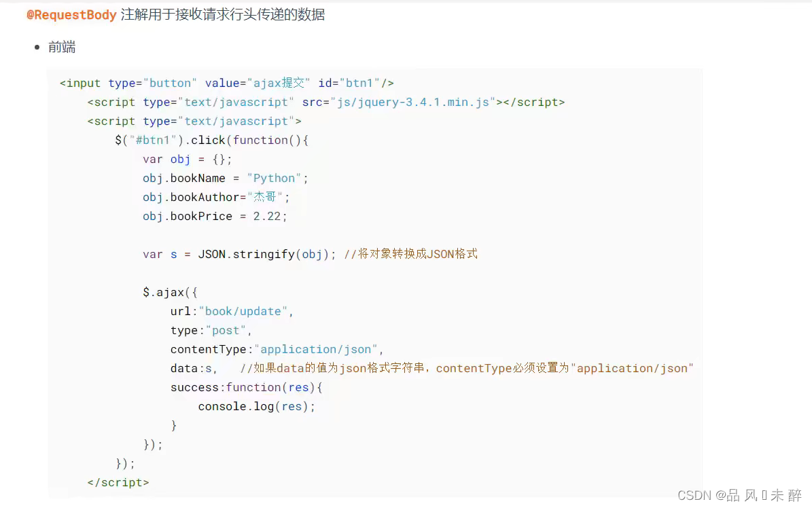Viewport: 812px width, 508px height.
Task: Click the url:"book/update" line
Action: click(232, 312)
